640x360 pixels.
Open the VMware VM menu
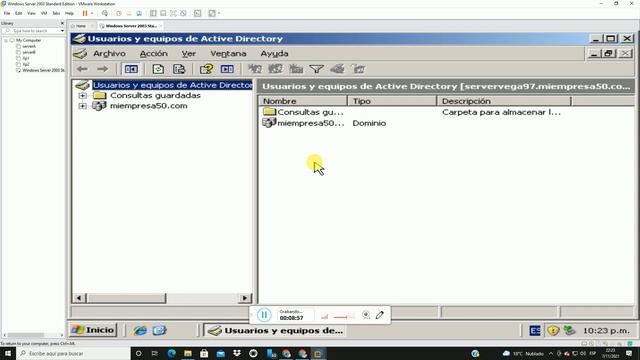click(44, 13)
